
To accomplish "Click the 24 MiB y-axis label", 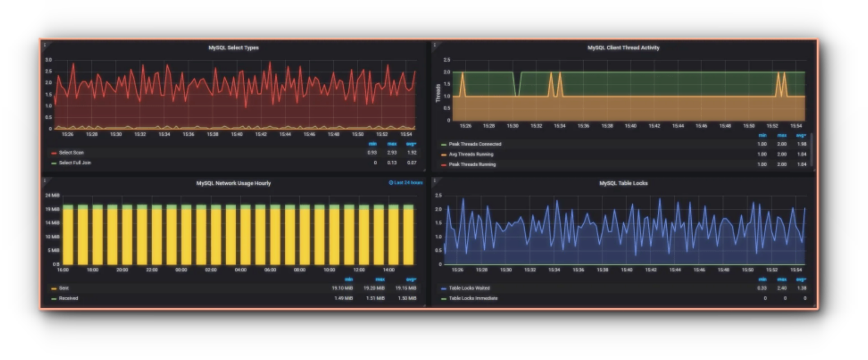I will click(52, 195).
